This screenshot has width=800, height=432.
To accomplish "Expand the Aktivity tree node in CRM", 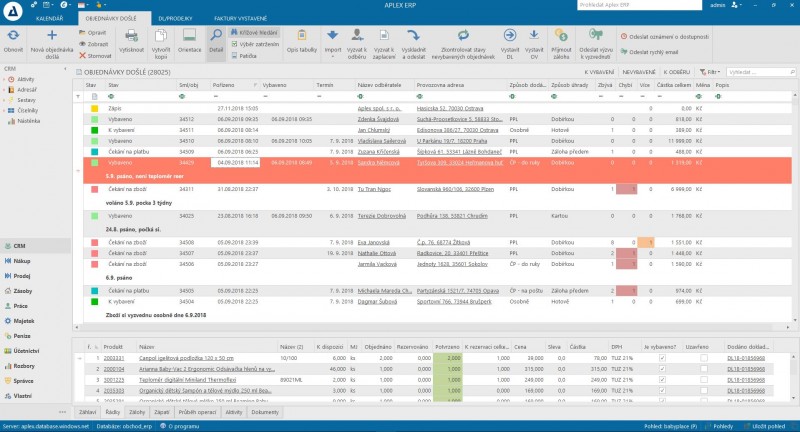I will pos(6,78).
